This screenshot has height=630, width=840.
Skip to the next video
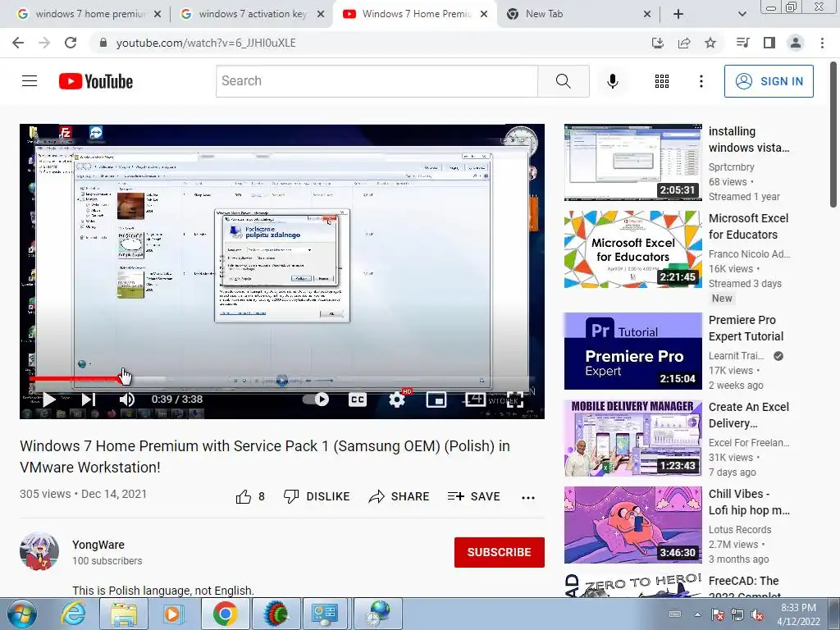click(x=89, y=399)
